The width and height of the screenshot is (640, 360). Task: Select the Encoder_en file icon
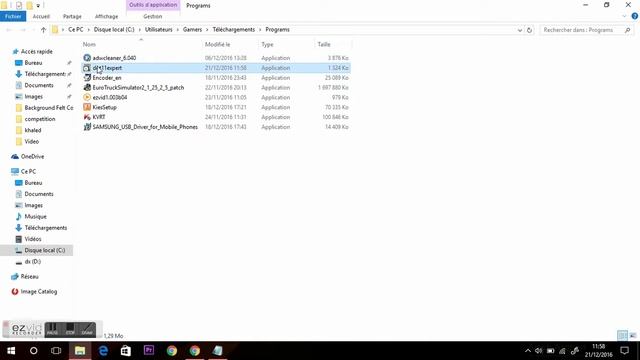(87, 78)
